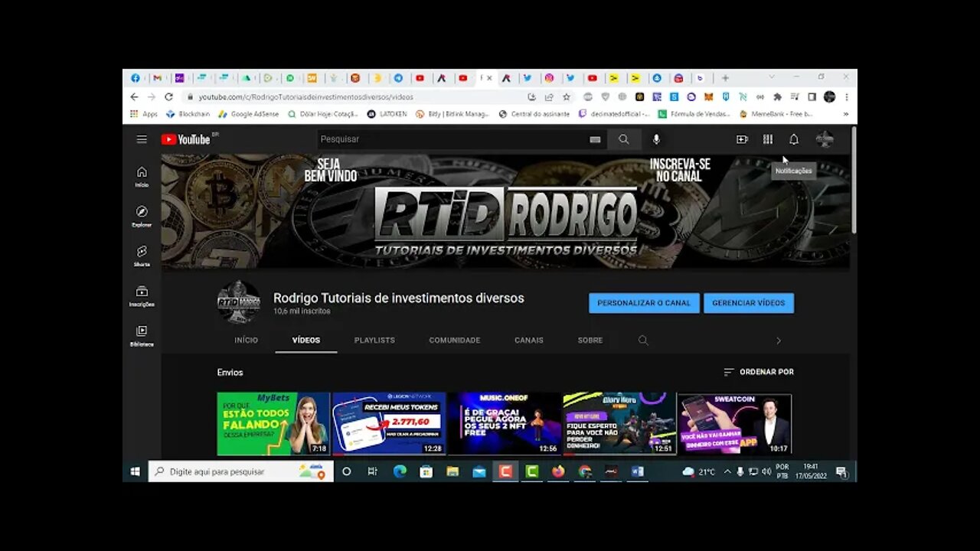
Task: Open Inscrições in the left sidebar
Action: [x=142, y=296]
